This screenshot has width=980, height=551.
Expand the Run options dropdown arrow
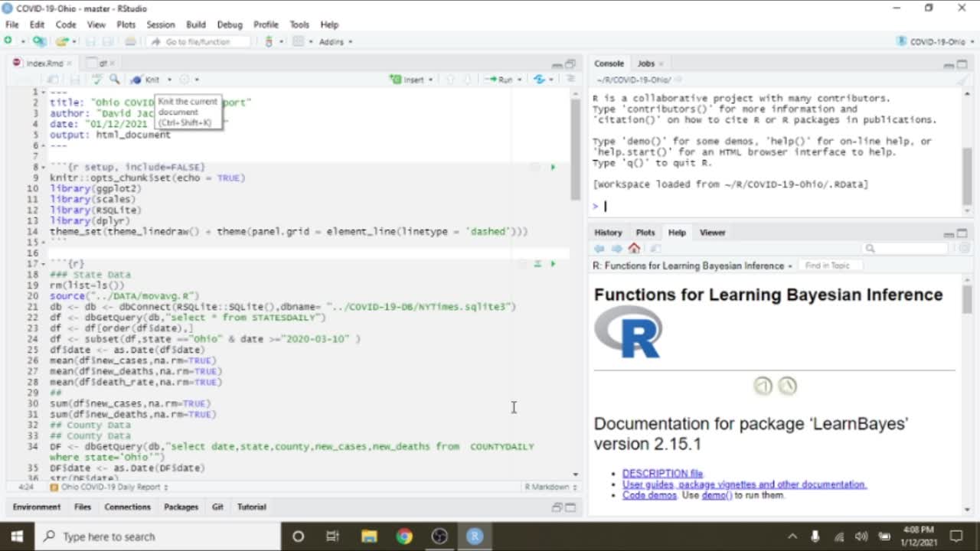(x=519, y=80)
